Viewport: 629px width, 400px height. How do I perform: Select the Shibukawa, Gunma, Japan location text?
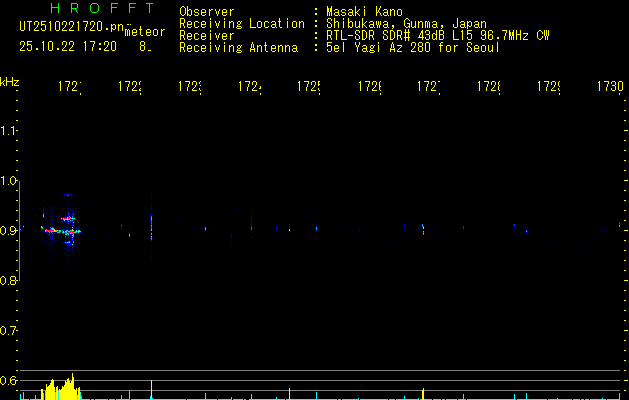[x=406, y=24]
